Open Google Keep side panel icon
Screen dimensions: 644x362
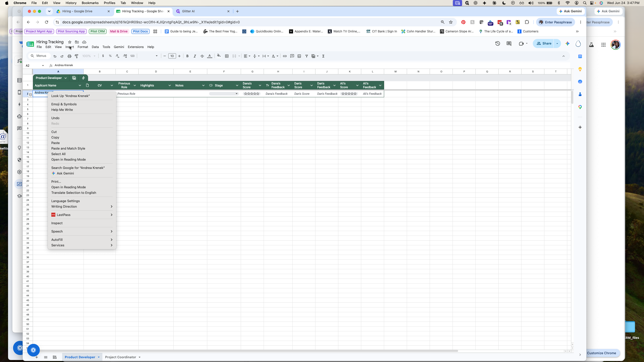click(x=580, y=69)
